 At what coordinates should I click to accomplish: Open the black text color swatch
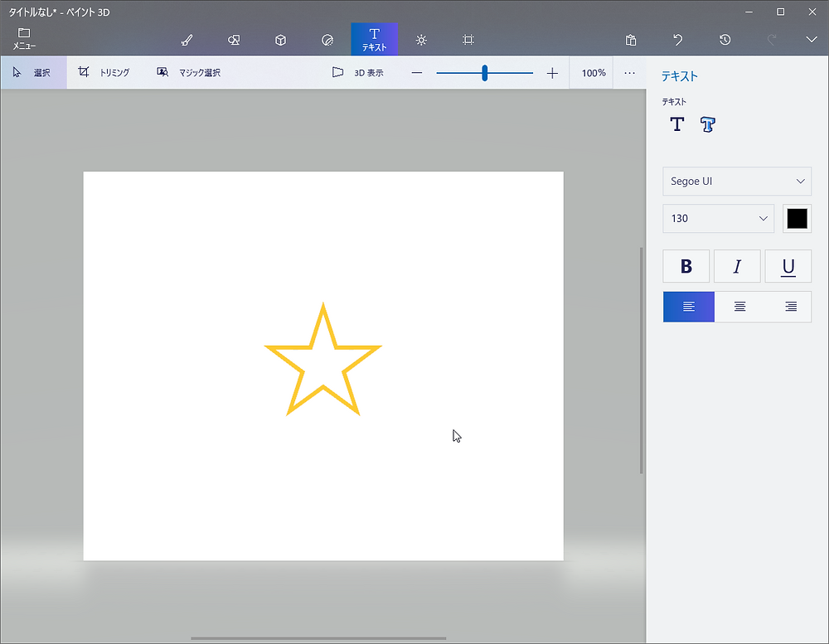click(x=797, y=218)
